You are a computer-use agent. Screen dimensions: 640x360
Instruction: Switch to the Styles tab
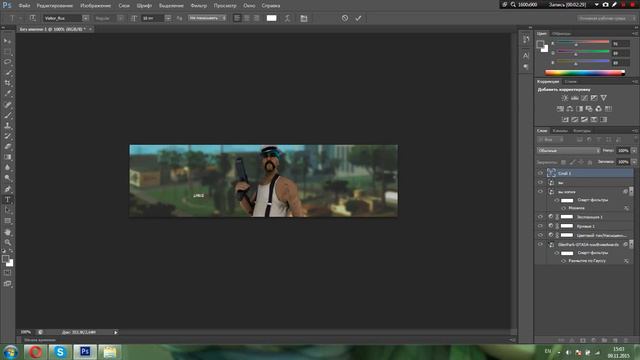point(571,82)
